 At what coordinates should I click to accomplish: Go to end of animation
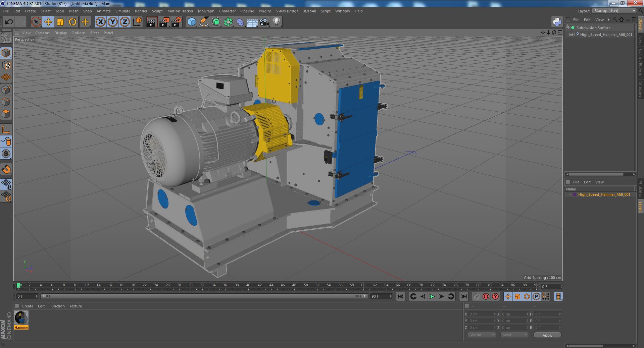(463, 296)
